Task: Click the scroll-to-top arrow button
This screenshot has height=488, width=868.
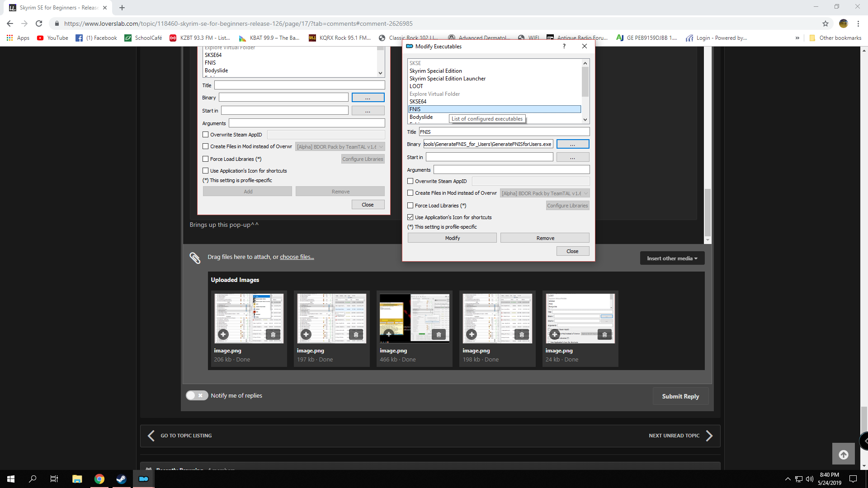Action: [x=844, y=455]
